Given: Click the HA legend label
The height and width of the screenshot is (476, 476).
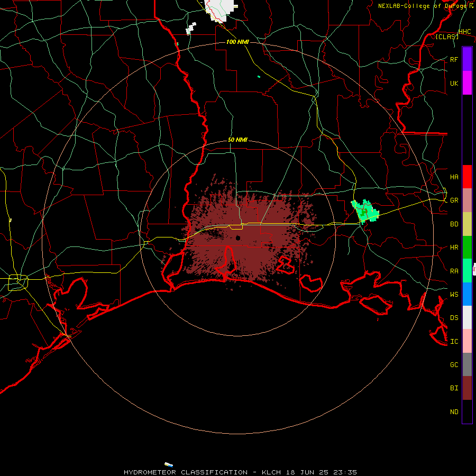Looking at the screenshot, I should point(454,177).
